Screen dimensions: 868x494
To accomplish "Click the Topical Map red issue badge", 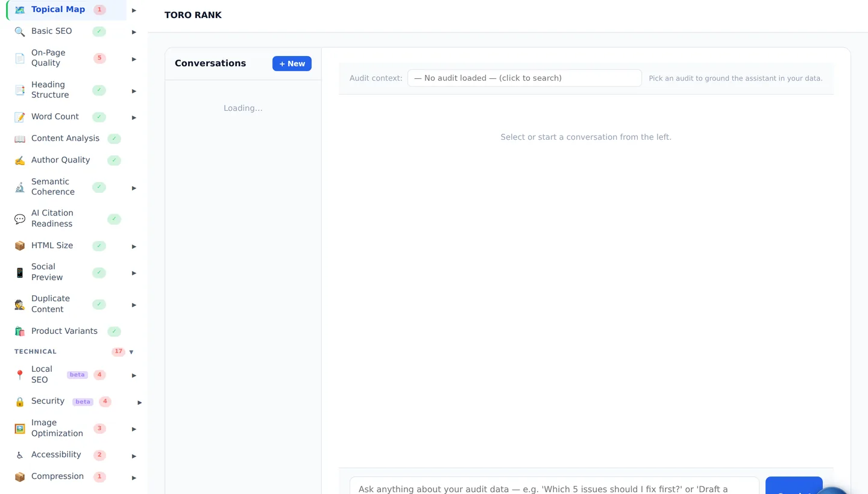I will coord(99,10).
